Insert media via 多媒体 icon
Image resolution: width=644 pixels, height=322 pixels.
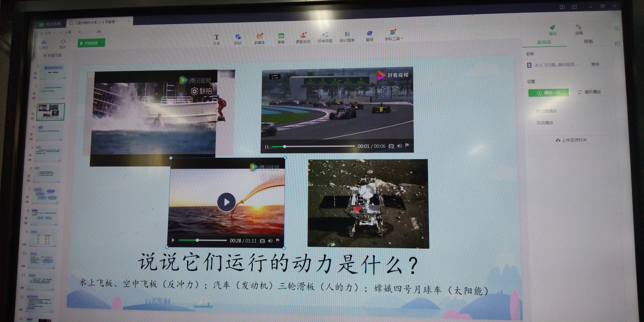[259, 39]
